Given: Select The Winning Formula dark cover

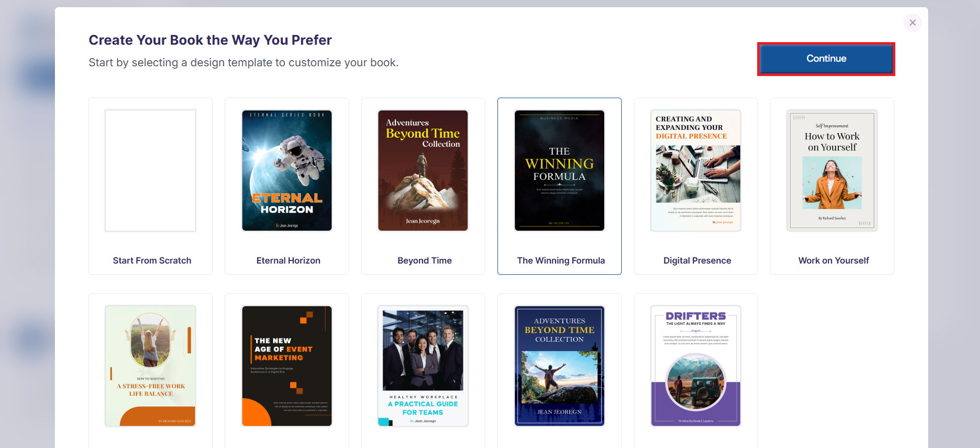Looking at the screenshot, I should [560, 171].
